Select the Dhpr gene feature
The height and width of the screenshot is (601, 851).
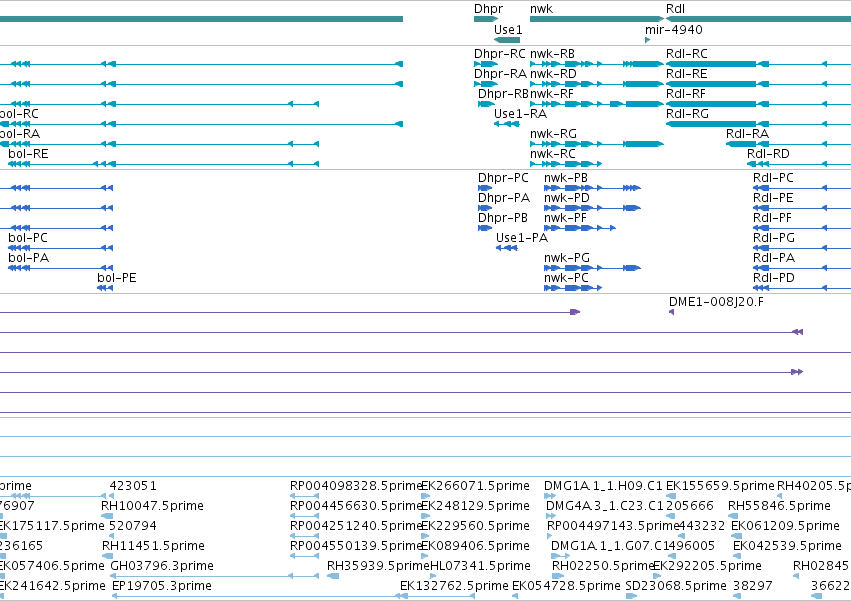point(486,19)
